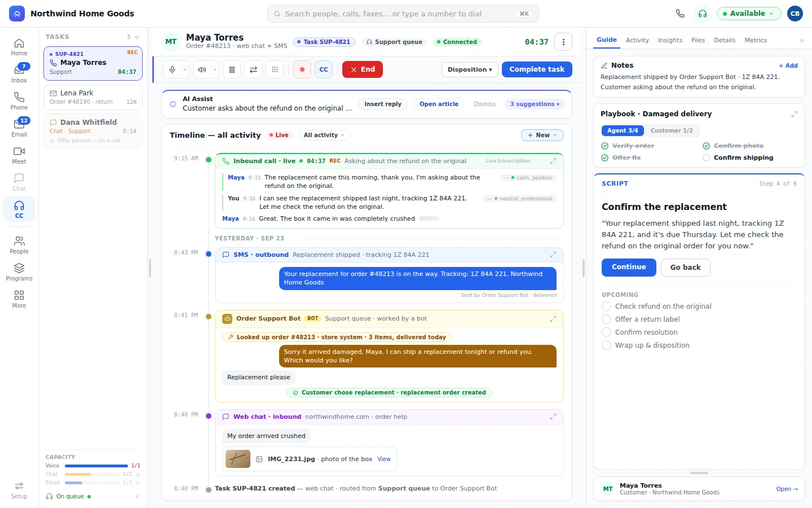Viewport: 812px width, 508px height.
Task: Open the Programs section in sidebar
Action: coord(19,273)
